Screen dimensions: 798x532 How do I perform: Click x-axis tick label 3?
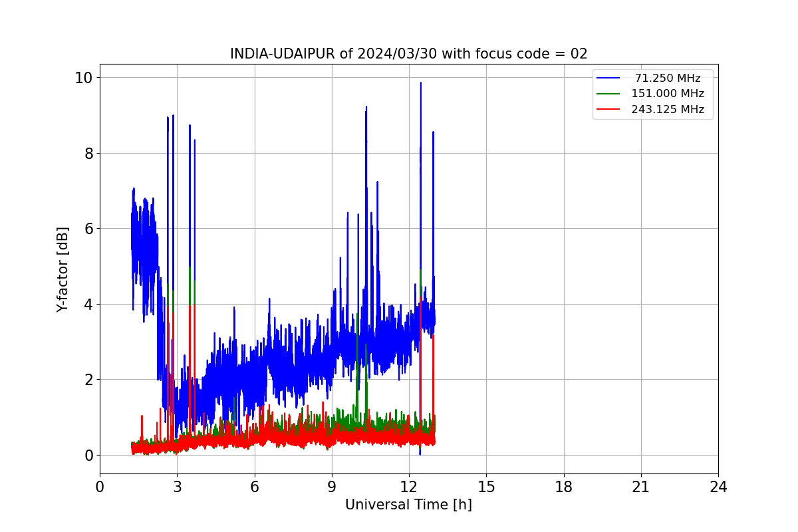[x=177, y=487]
